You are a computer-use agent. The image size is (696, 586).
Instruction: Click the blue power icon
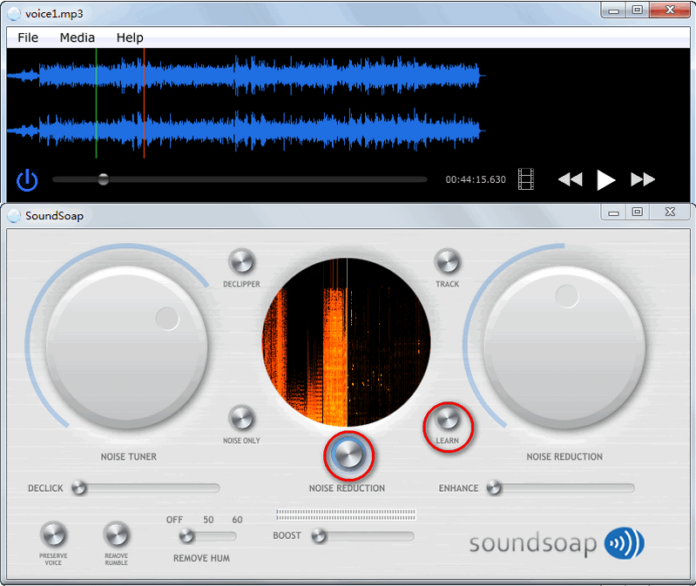(27, 180)
